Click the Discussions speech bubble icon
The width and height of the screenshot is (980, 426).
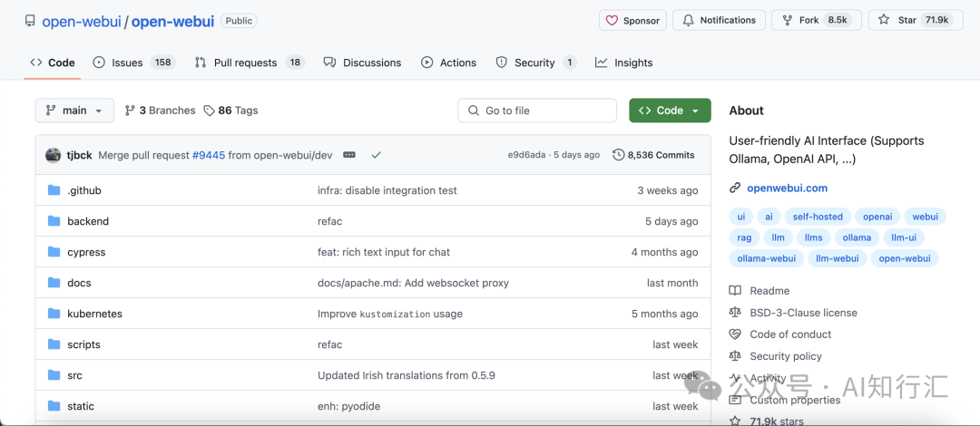[x=329, y=63]
